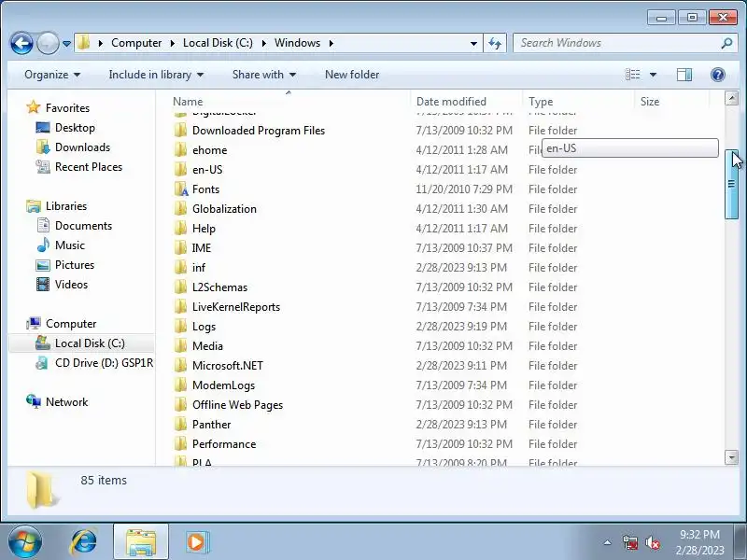Click the Search Windows input field
The height and width of the screenshot is (560, 747).
(x=618, y=43)
